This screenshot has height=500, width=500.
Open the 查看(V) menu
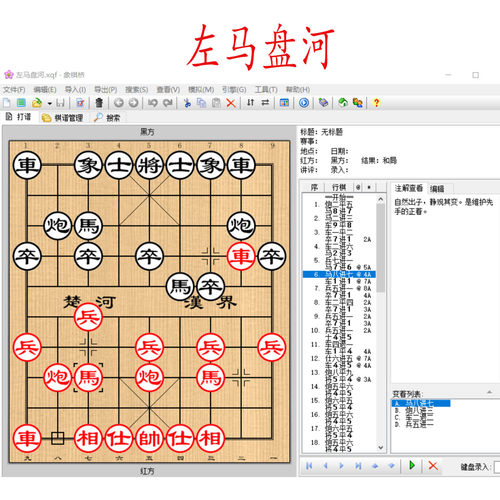[168, 90]
